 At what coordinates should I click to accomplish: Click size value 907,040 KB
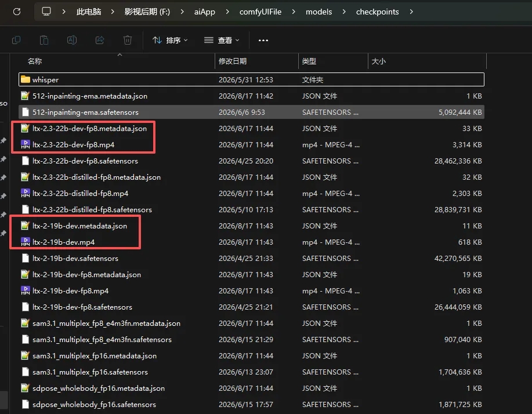463,339
